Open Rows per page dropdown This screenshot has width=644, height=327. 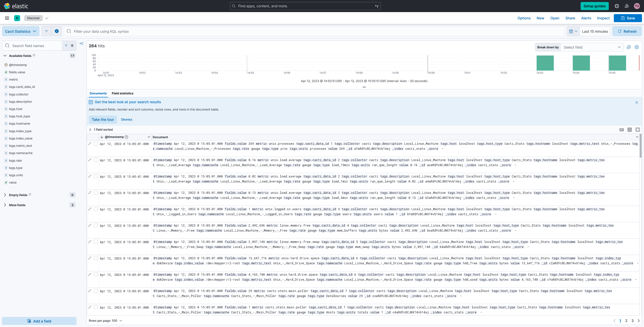pyautogui.click(x=105, y=321)
